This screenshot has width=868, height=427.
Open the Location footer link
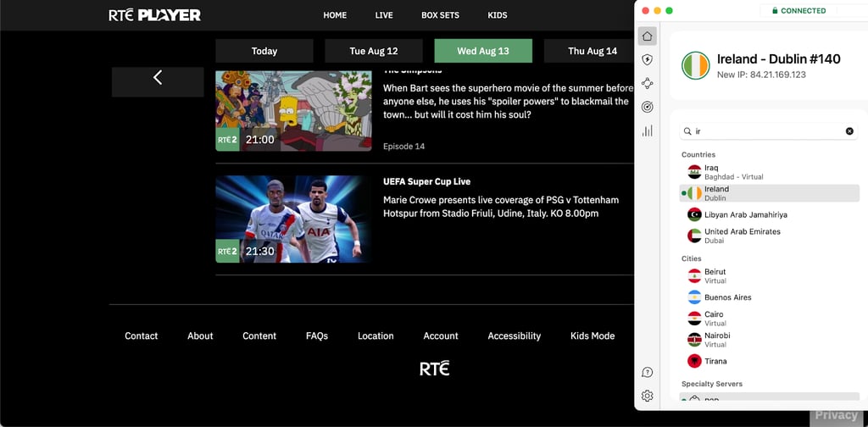pos(376,335)
